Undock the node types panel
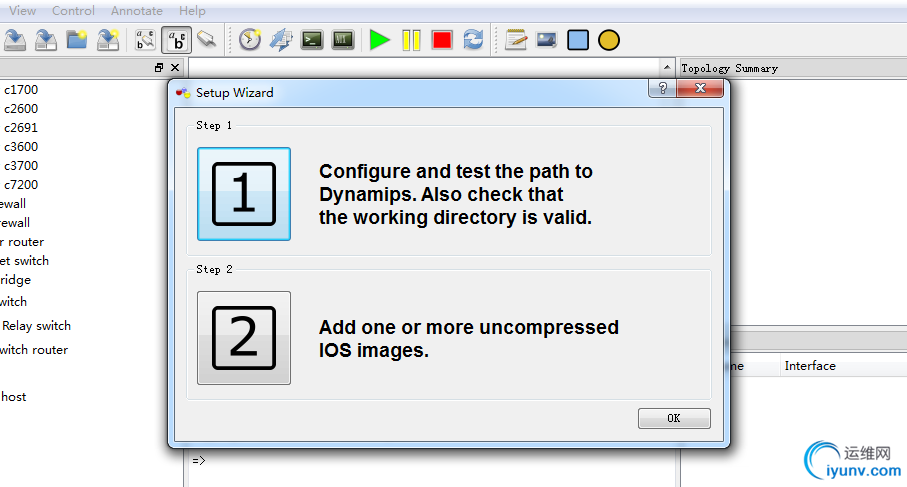 tap(159, 68)
